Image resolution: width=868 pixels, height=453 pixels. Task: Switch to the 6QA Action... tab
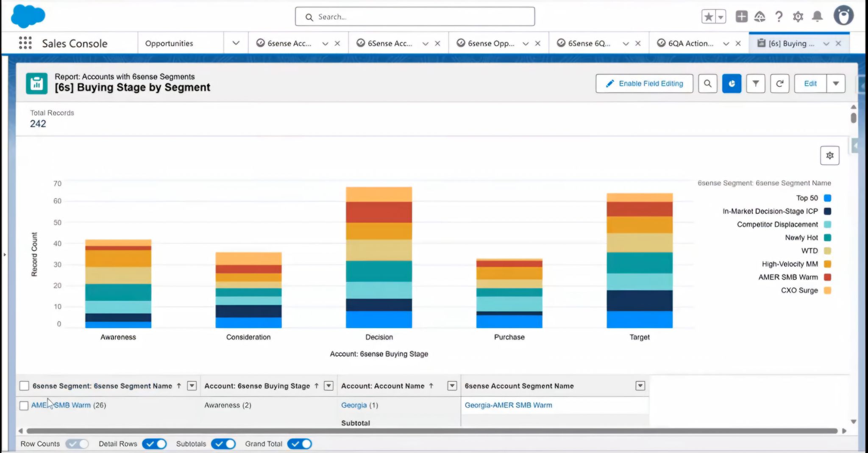click(x=690, y=43)
